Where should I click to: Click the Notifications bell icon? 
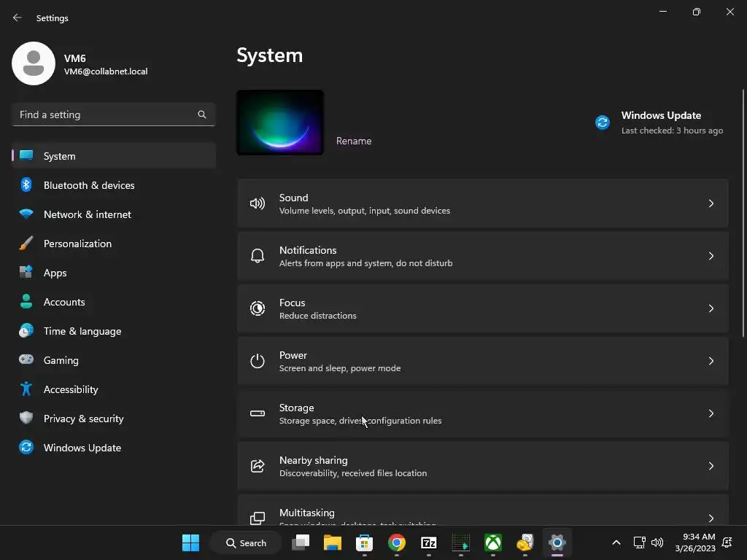(x=258, y=256)
